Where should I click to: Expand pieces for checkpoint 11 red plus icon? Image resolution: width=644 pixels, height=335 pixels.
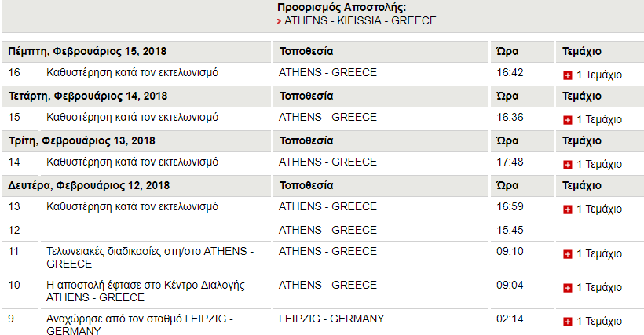(x=568, y=254)
